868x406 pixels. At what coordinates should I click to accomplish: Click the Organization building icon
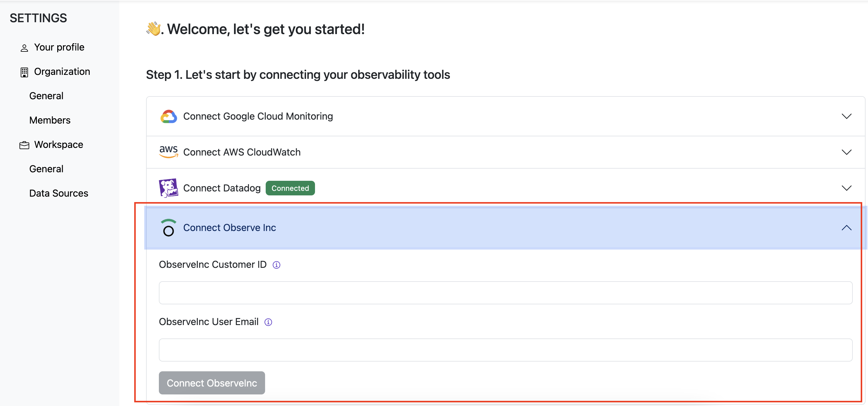[x=24, y=72]
